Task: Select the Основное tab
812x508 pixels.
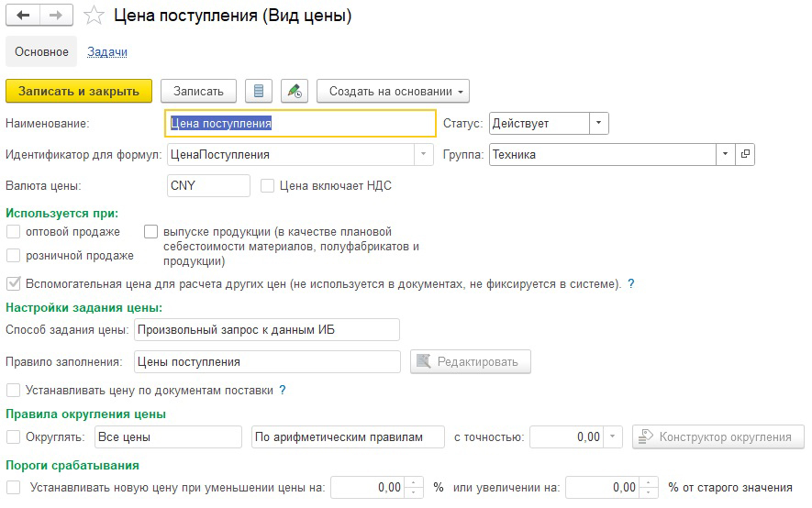Action: 41,52
